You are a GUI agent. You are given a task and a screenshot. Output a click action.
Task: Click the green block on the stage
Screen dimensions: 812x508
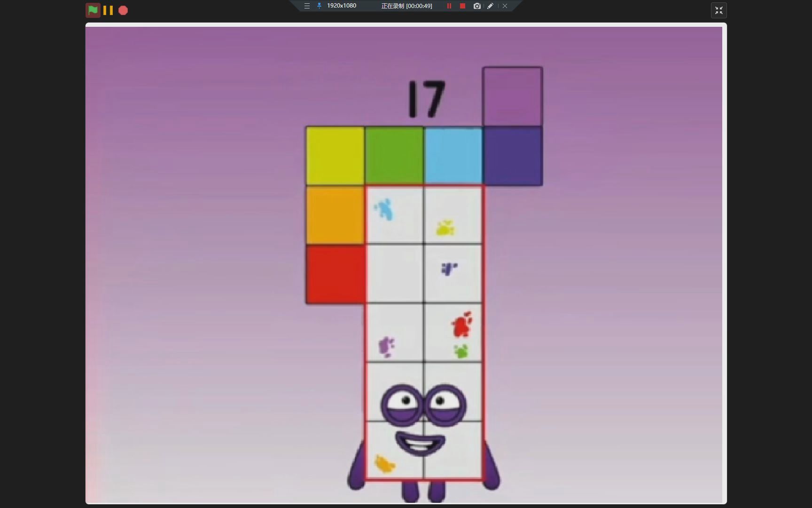394,156
